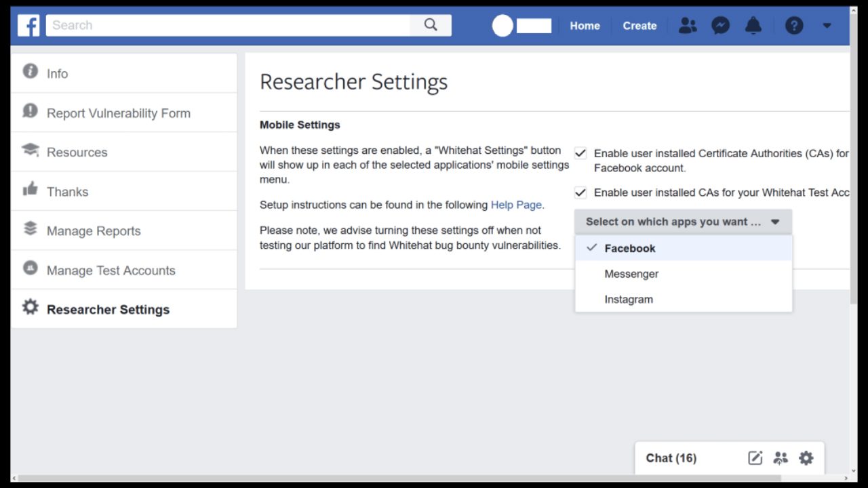Click the Info circle icon in the sidebar
The height and width of the screenshot is (488, 868).
point(30,71)
